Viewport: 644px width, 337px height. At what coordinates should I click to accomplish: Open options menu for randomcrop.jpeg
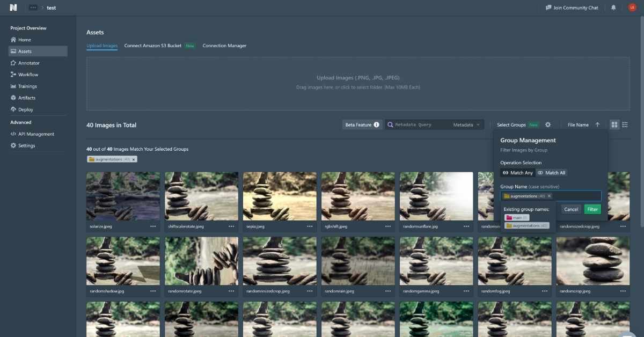pyautogui.click(x=623, y=291)
